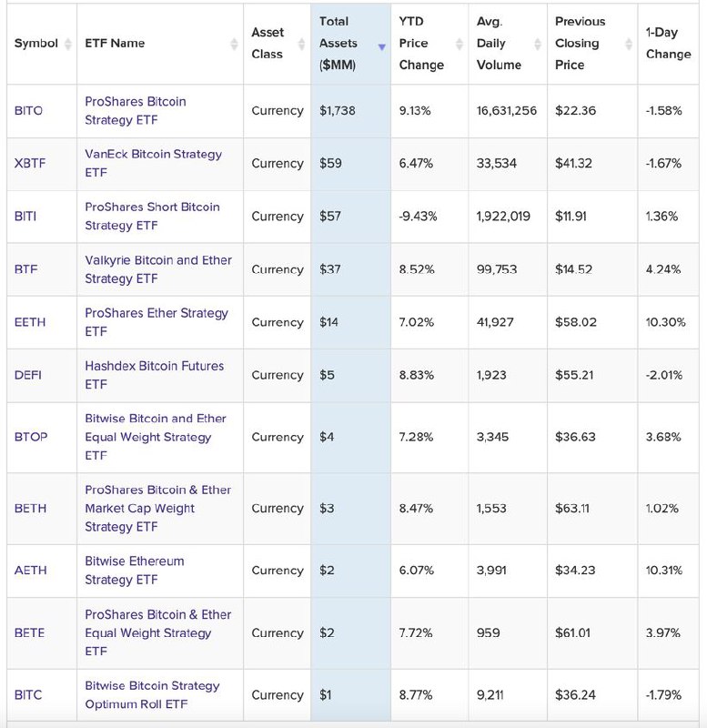Sort by ETF Name arrows icon
This screenshot has width=707, height=728.
click(234, 44)
